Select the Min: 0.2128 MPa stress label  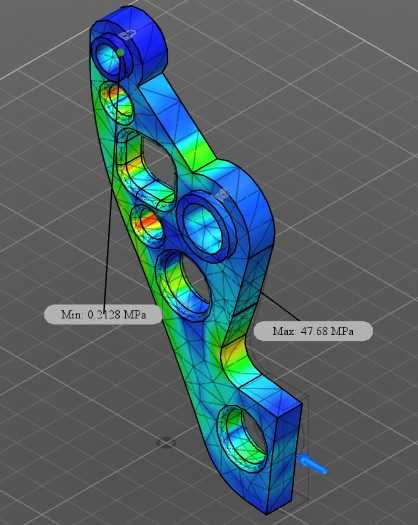103,314
